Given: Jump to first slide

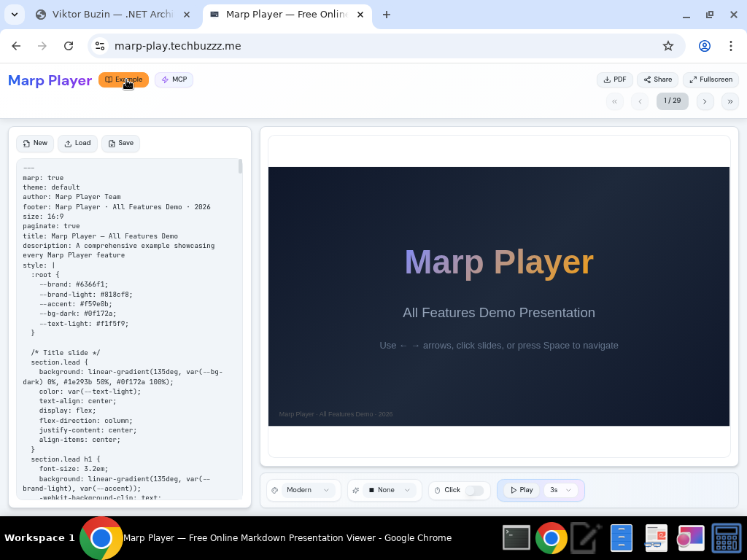Looking at the screenshot, I should [614, 101].
